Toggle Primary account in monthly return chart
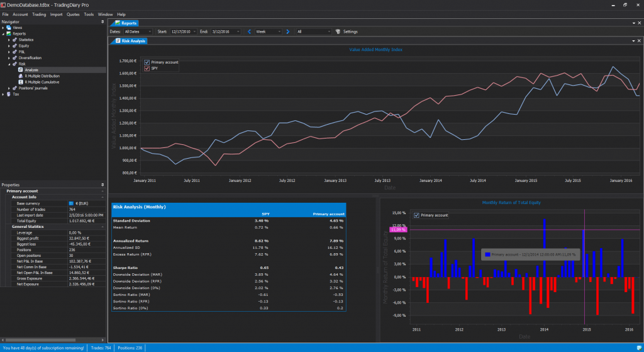The width and height of the screenshot is (644, 352). (x=416, y=215)
